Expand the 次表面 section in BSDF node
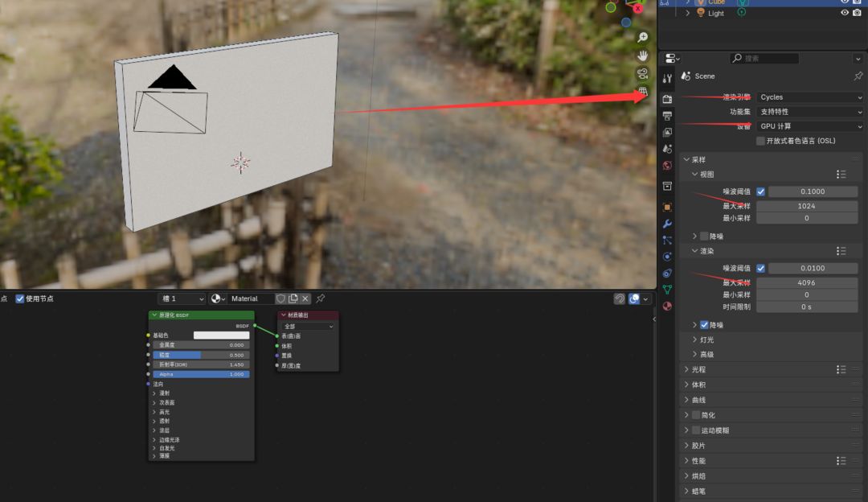The image size is (868, 502). click(x=154, y=403)
